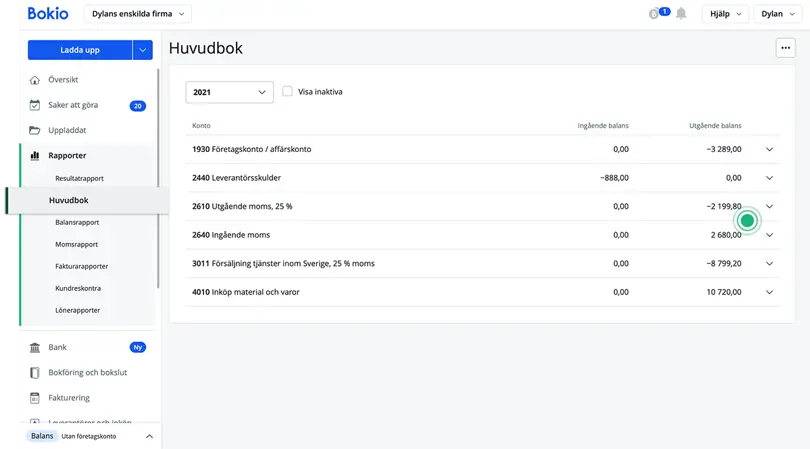
Task: Open Saker att göra menu item
Action: (x=73, y=105)
